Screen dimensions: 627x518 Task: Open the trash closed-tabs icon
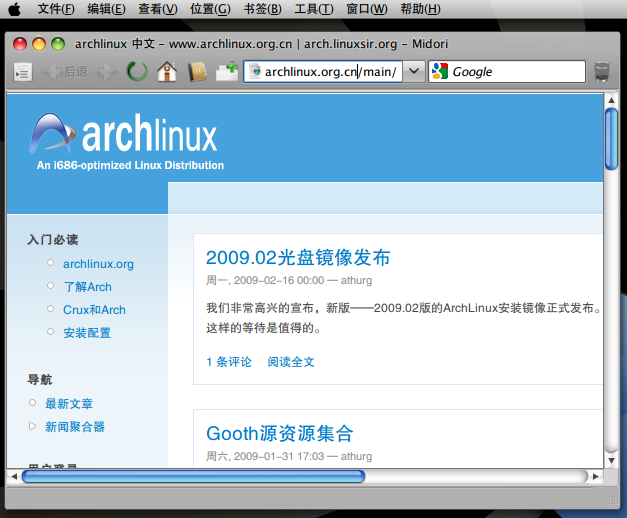602,72
